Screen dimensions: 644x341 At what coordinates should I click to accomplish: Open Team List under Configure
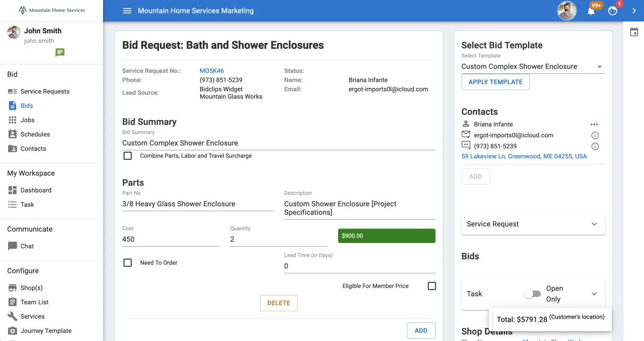(x=34, y=302)
